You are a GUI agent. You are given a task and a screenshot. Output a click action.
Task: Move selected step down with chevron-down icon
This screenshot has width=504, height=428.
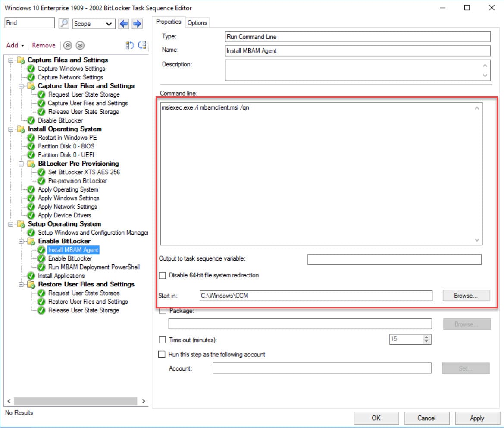[80, 45]
